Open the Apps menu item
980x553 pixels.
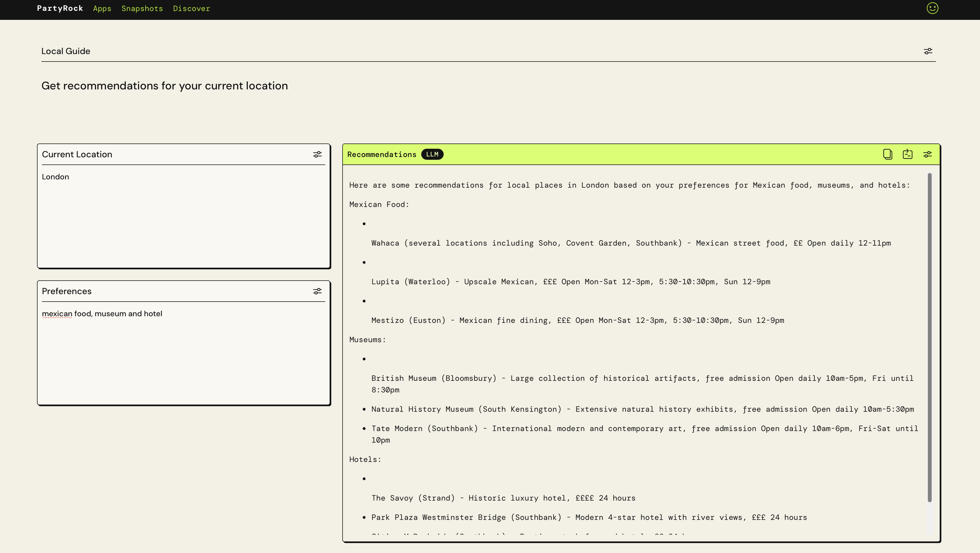tap(102, 8)
